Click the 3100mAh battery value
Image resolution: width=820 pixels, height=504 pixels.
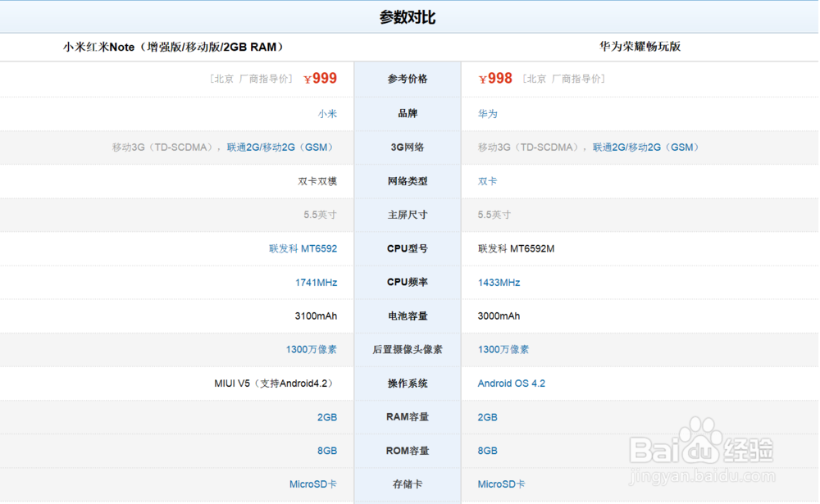pyautogui.click(x=316, y=316)
